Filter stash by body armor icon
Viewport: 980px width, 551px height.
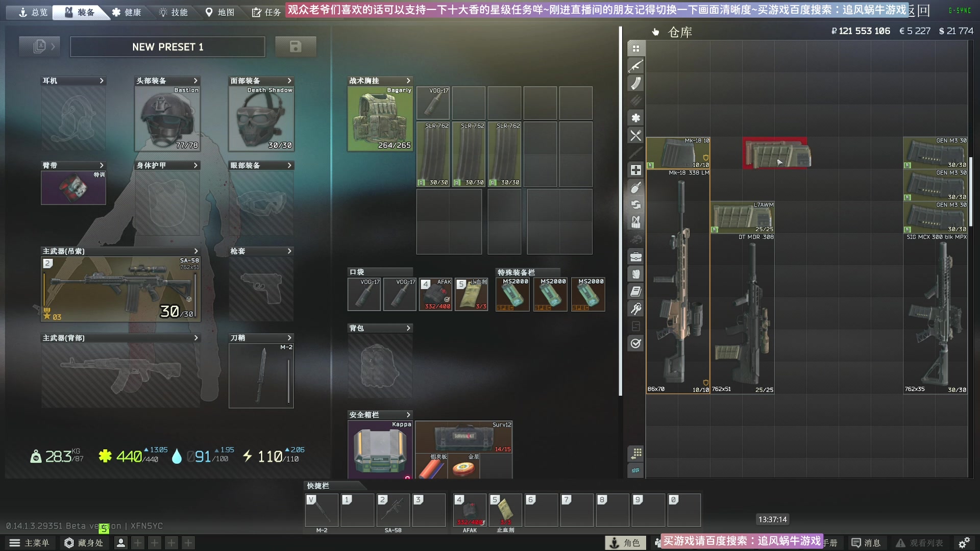[635, 274]
